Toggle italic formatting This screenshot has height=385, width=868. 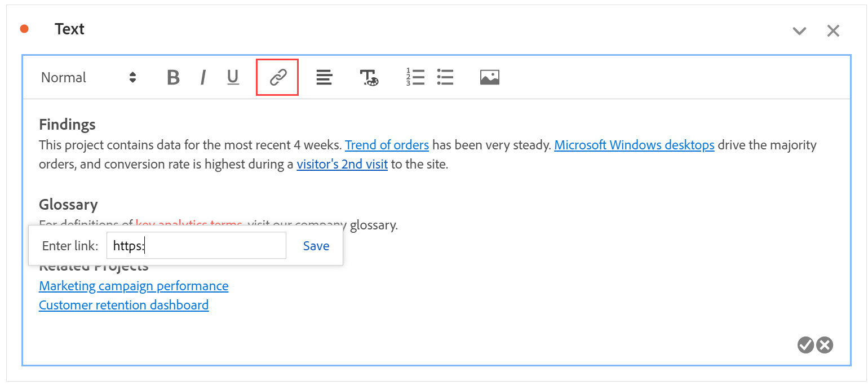click(x=203, y=77)
